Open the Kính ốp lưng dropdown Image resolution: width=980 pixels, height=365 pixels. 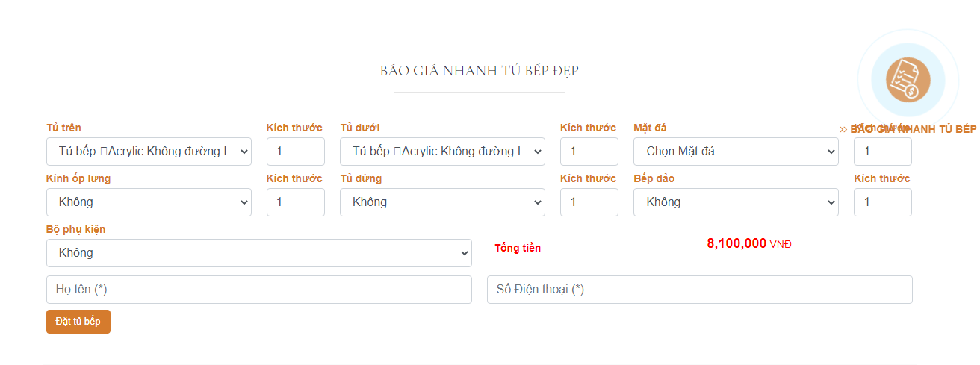coord(149,202)
